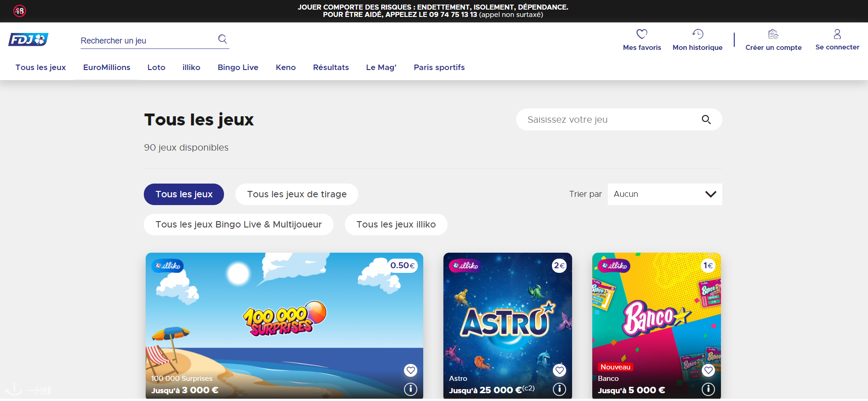This screenshot has width=868, height=401.
Task: Click the FDJ logo
Action: tap(28, 40)
